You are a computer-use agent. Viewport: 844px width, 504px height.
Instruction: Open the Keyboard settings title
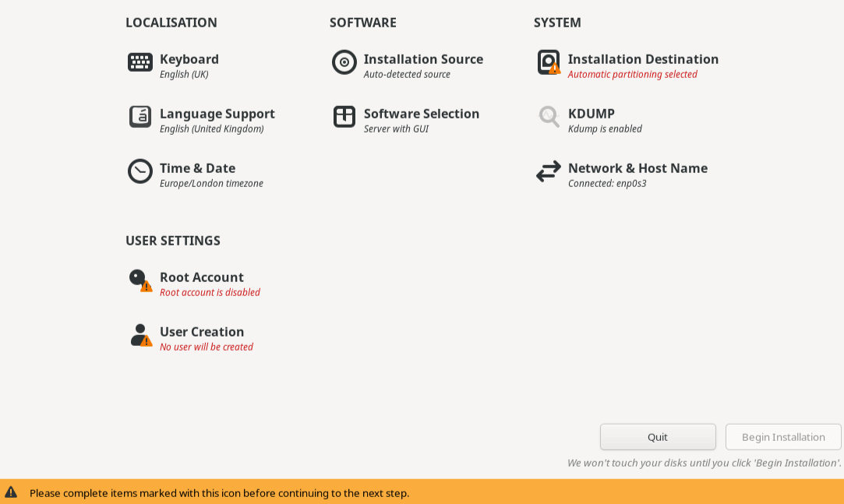point(189,59)
